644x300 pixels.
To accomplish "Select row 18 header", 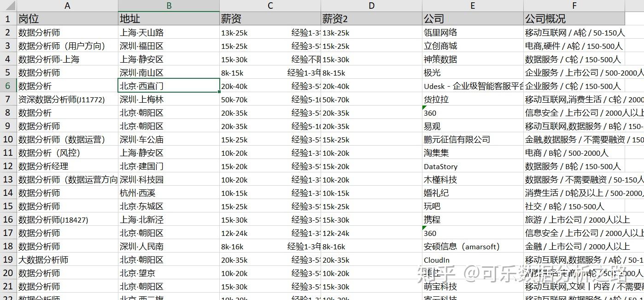I will coord(8,246).
